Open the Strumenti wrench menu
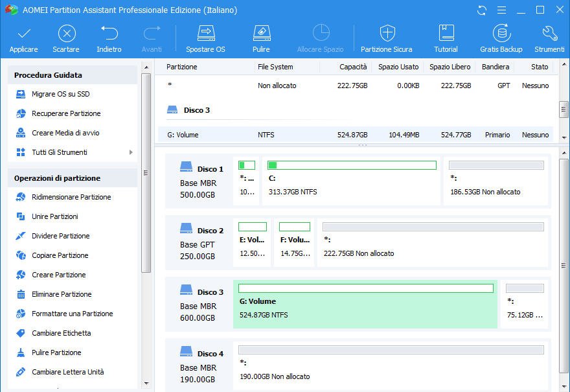The width and height of the screenshot is (570, 392). point(550,34)
